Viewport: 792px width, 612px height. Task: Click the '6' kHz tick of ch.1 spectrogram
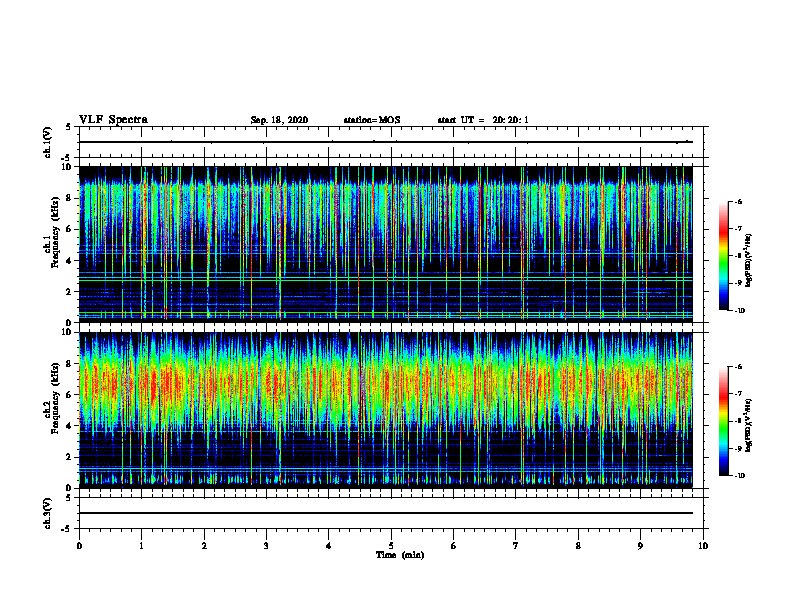tap(70, 229)
